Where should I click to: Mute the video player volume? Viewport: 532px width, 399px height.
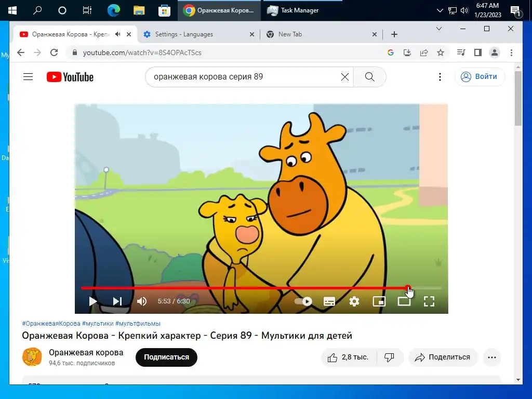point(142,301)
